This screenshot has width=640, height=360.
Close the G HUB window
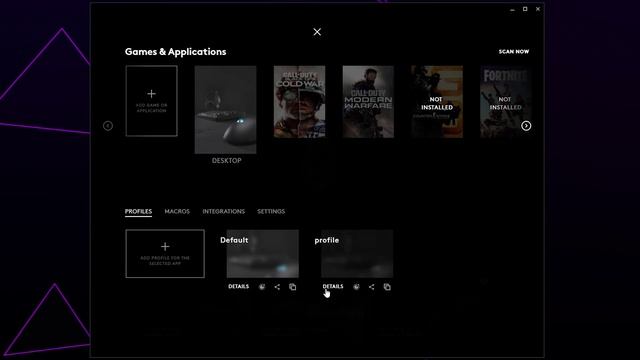[x=538, y=9]
